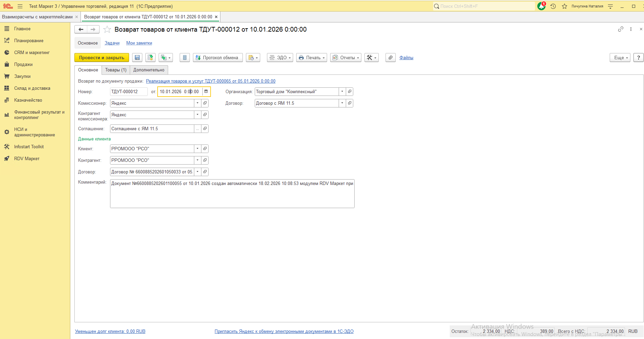Viewport: 644px width, 339px height.
Task: Expand the Печать menu
Action: click(312, 58)
